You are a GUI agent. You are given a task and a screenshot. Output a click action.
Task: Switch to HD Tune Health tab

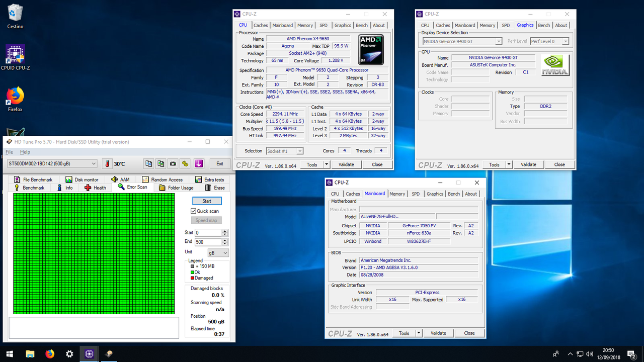point(96,188)
